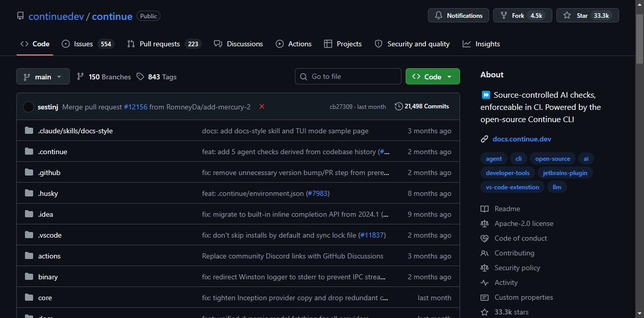The height and width of the screenshot is (318, 644).
Task: Open the Security and quality tab
Action: 412,44
